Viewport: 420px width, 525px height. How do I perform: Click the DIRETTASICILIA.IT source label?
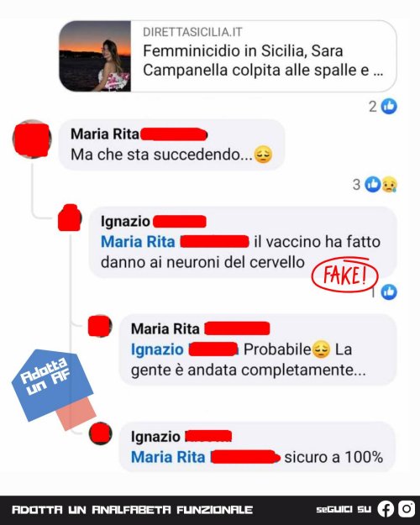click(x=192, y=32)
